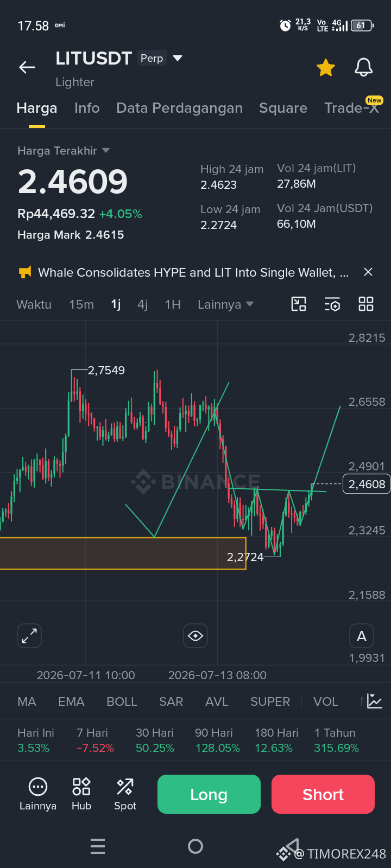Go to Spot trading
The height and width of the screenshot is (868, 391).
point(125,794)
